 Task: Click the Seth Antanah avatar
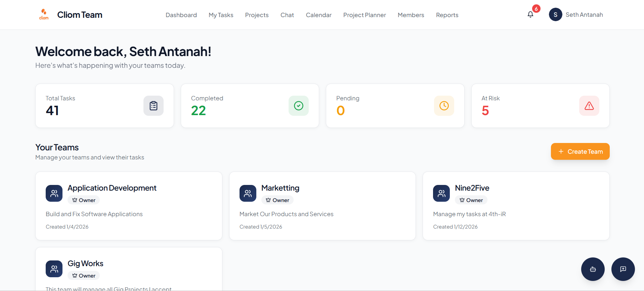(555, 15)
